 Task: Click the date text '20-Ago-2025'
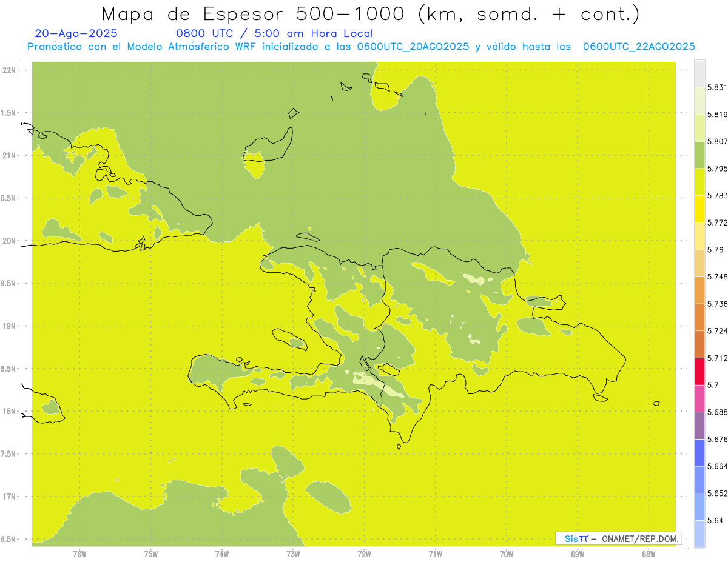click(76, 33)
